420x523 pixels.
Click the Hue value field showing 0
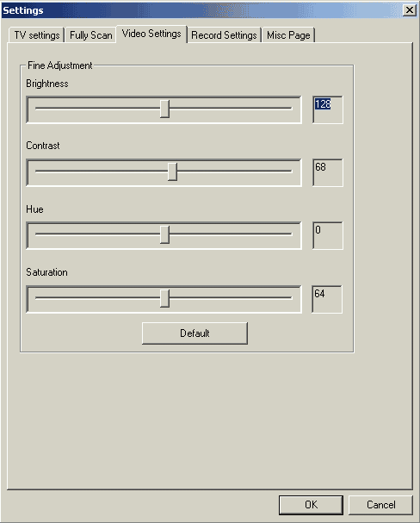coord(328,235)
